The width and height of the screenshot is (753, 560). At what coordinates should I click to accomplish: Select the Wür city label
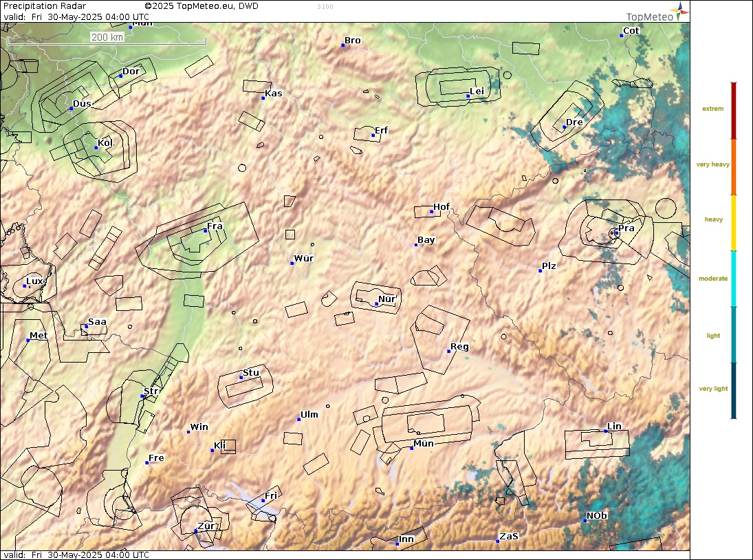click(303, 259)
